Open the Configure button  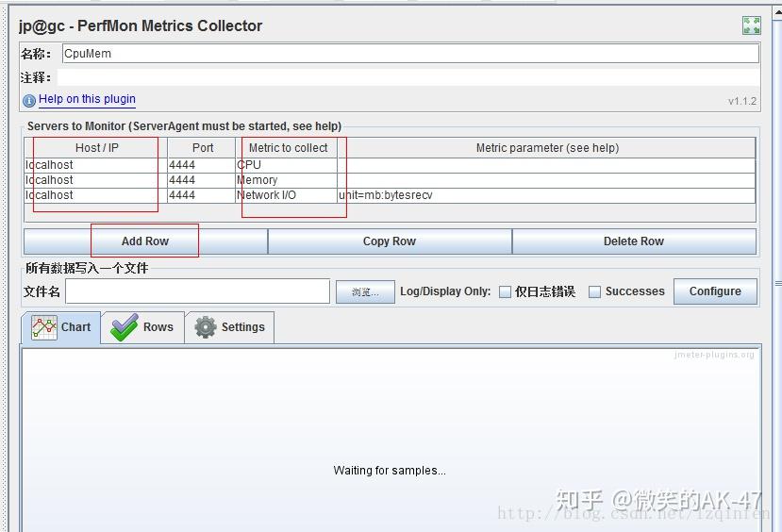point(715,291)
